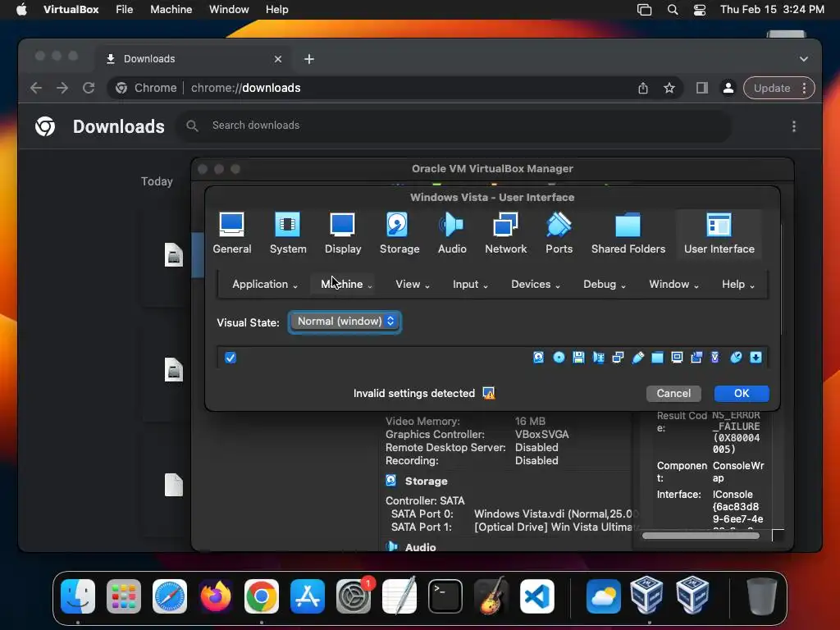Open a new Chrome tab
This screenshot has height=630, width=840.
(309, 59)
